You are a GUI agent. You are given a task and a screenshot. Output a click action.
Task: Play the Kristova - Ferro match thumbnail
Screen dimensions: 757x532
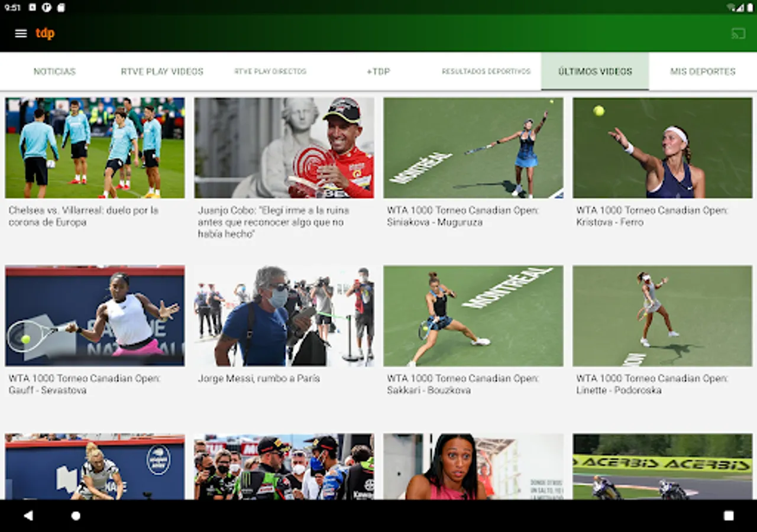662,148
